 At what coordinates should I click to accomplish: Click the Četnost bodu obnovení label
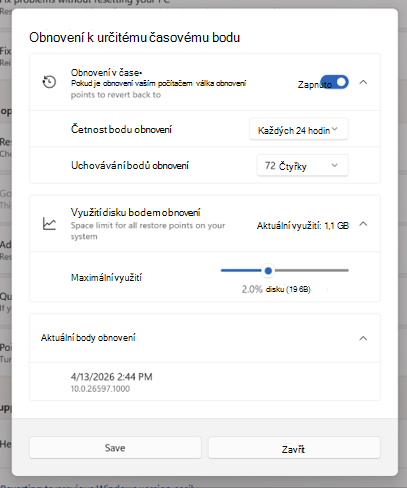[121, 129]
